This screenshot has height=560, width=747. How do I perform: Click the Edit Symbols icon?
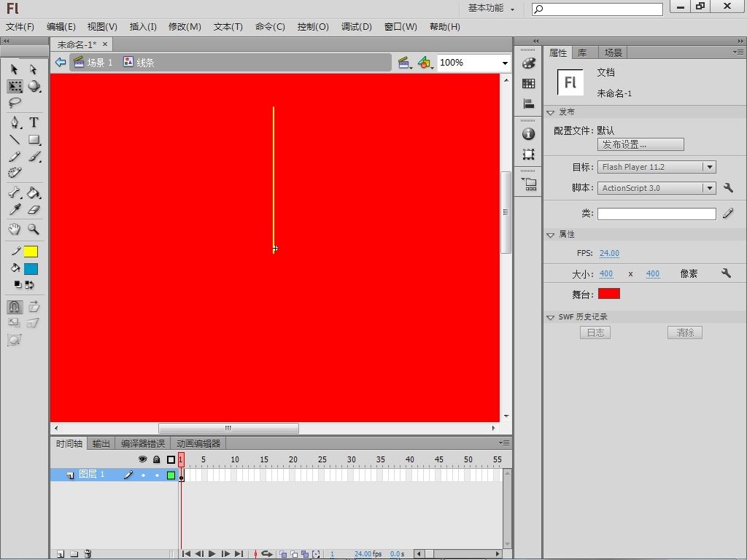[x=425, y=63]
